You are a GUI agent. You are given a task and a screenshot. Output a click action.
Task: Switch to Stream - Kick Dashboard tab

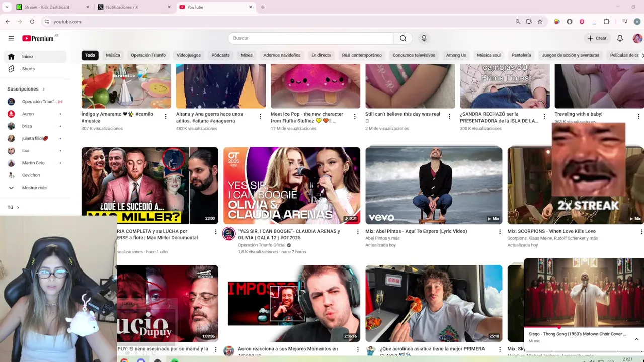[52, 7]
